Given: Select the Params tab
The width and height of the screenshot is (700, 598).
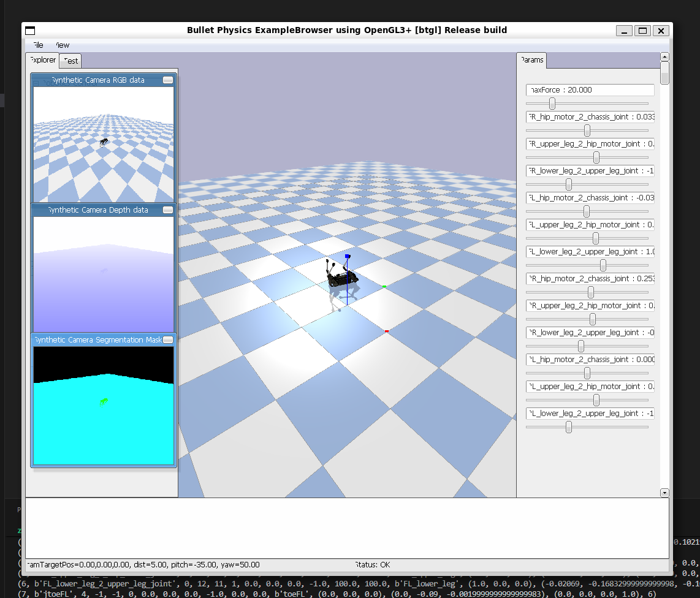Looking at the screenshot, I should 531,60.
